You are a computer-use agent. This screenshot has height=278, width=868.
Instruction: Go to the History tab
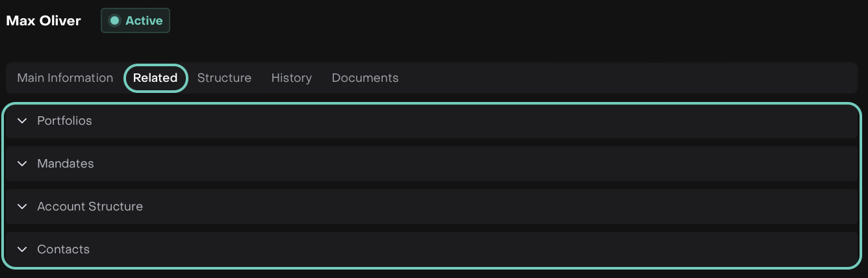(291, 78)
